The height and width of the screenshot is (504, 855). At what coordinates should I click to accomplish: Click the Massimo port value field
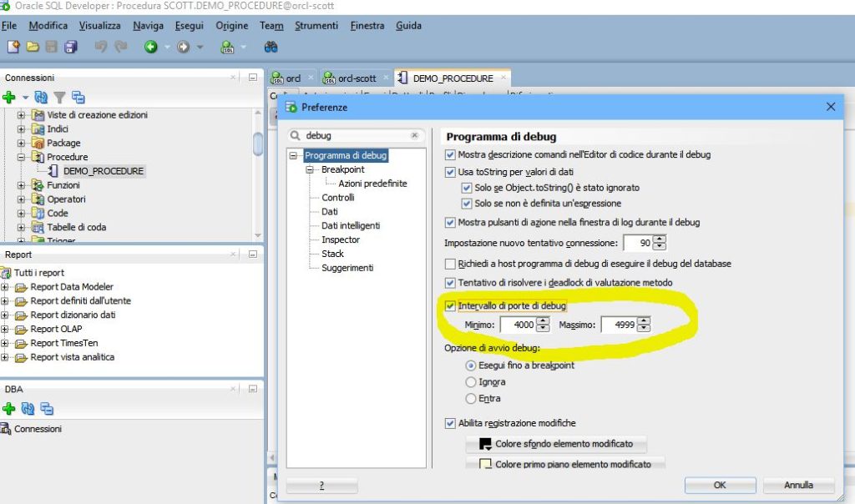pos(619,325)
